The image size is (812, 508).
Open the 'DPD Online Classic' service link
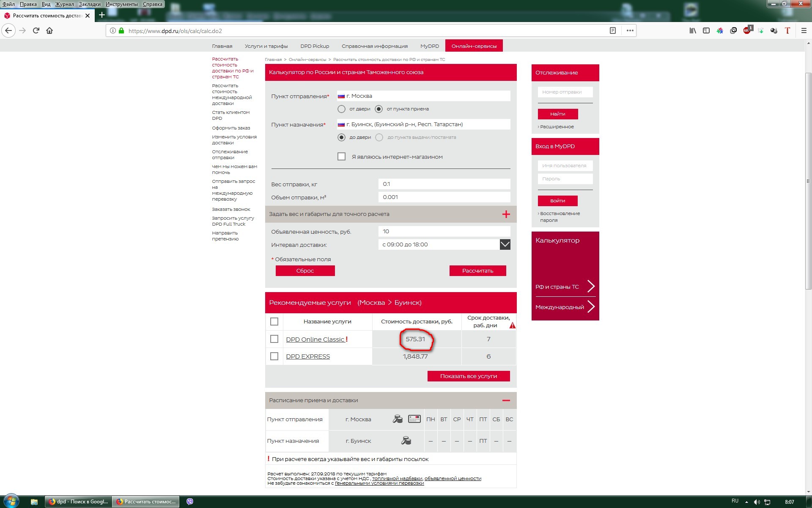315,340
